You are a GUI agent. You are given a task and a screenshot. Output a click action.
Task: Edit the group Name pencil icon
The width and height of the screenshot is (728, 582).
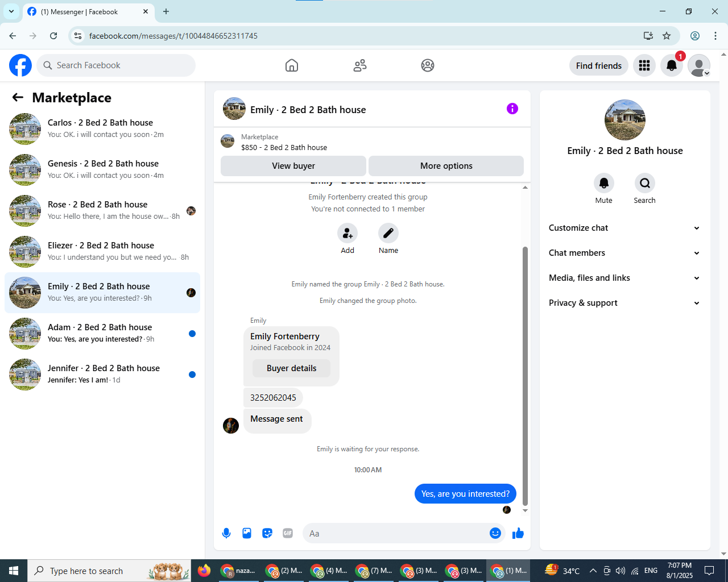(x=388, y=233)
